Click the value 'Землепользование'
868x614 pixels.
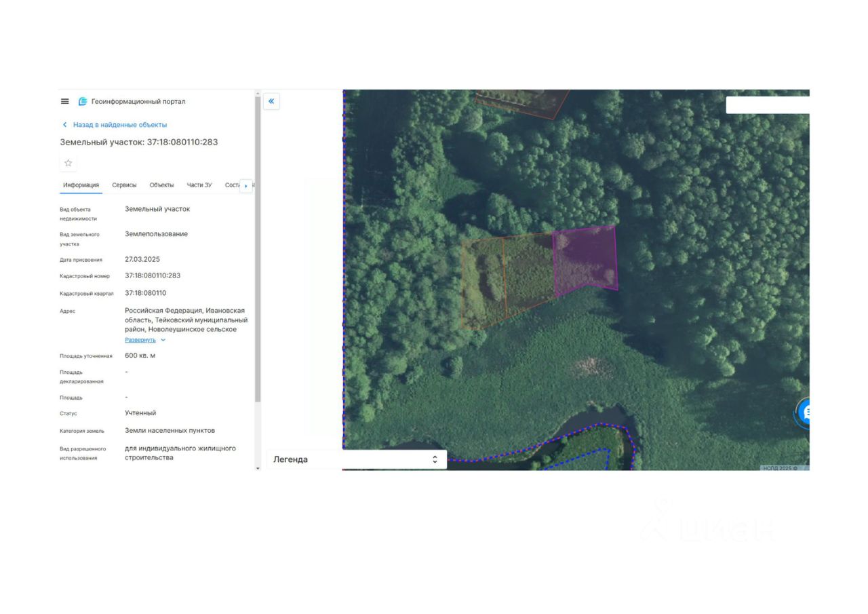pos(157,234)
